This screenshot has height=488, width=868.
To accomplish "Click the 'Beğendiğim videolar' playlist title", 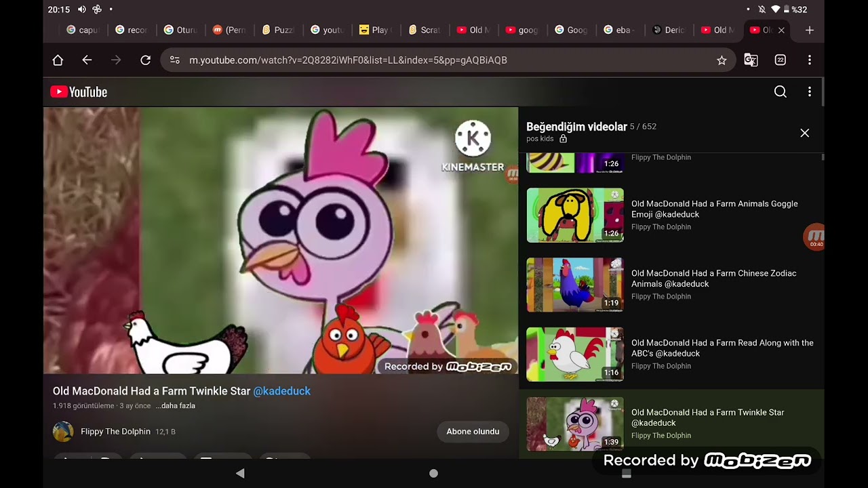I will tap(576, 127).
